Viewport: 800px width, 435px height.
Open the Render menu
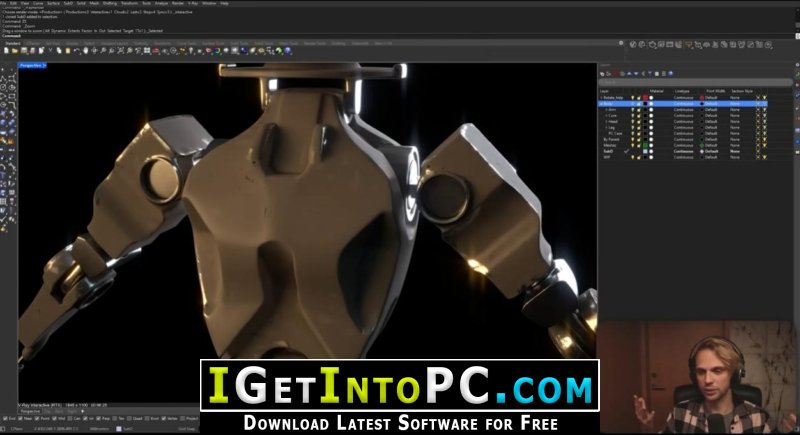point(177,3)
